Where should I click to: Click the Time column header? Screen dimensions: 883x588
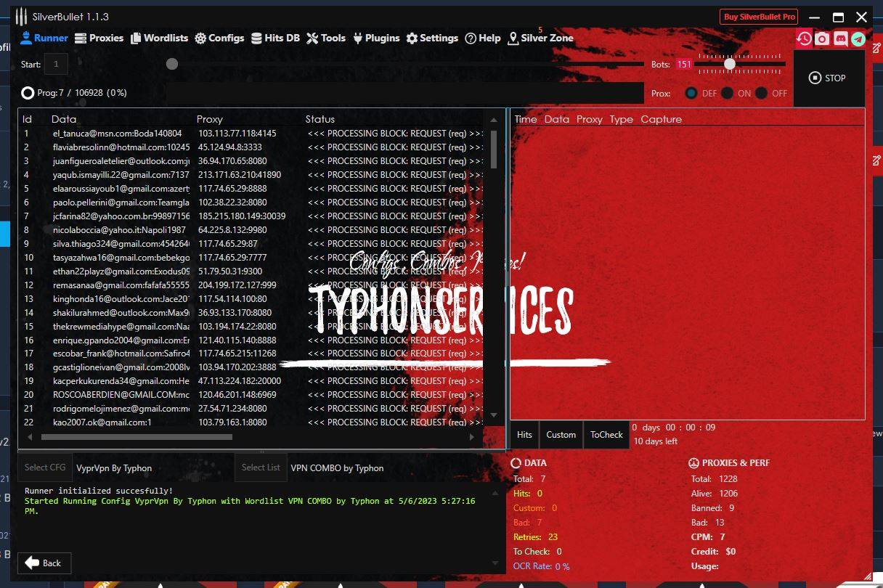(x=526, y=119)
